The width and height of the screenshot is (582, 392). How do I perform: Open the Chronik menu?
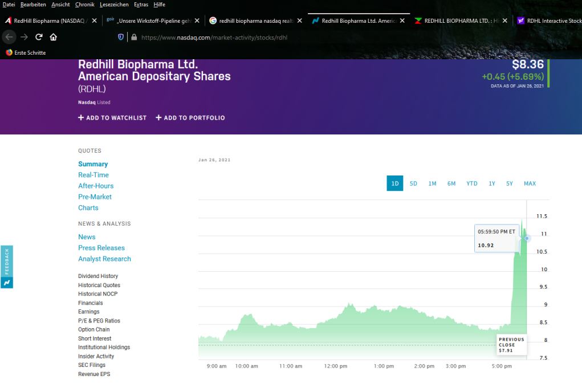point(84,5)
